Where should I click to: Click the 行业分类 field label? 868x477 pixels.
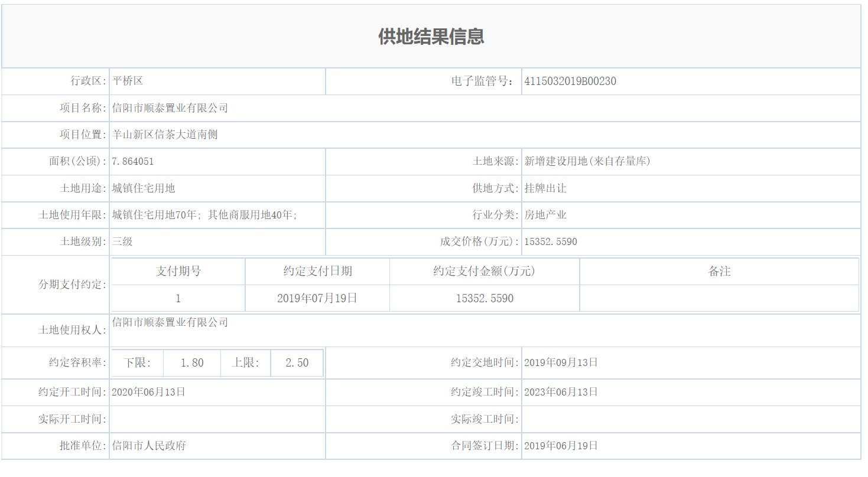pos(496,215)
